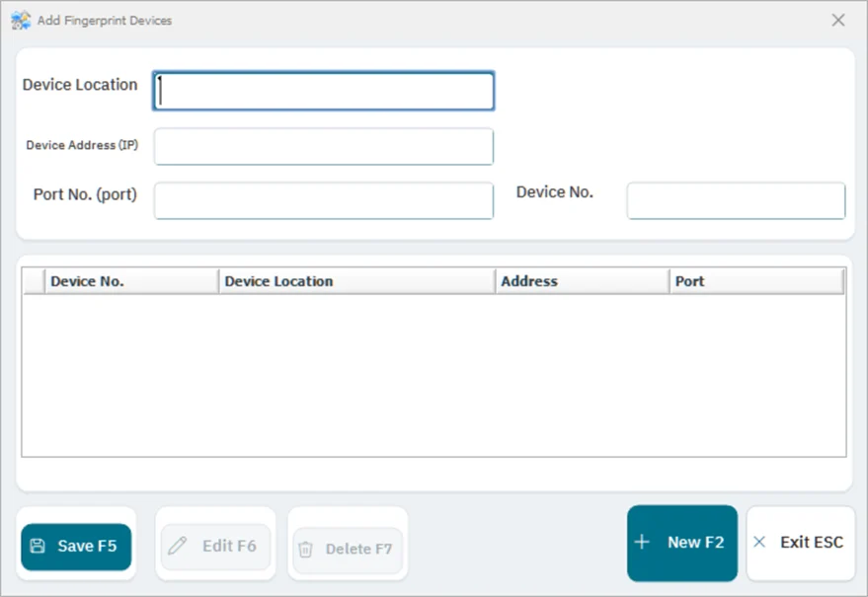Image resolution: width=868 pixels, height=597 pixels.
Task: Click the Add Fingerprint Devices app icon
Action: [21, 21]
